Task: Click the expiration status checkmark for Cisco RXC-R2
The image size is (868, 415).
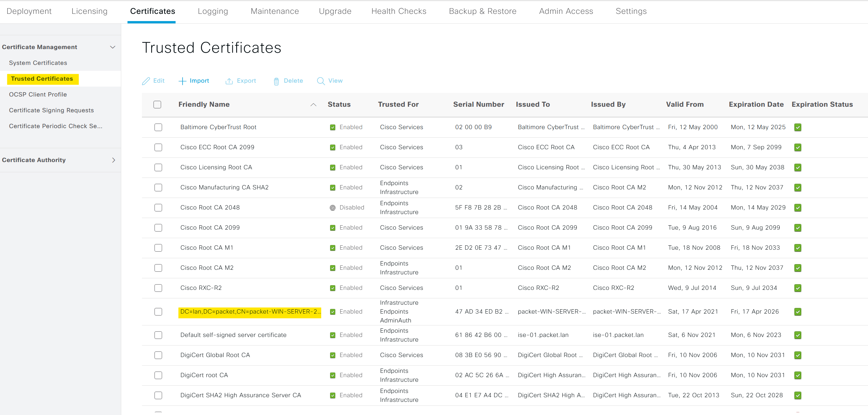Action: pyautogui.click(x=798, y=288)
